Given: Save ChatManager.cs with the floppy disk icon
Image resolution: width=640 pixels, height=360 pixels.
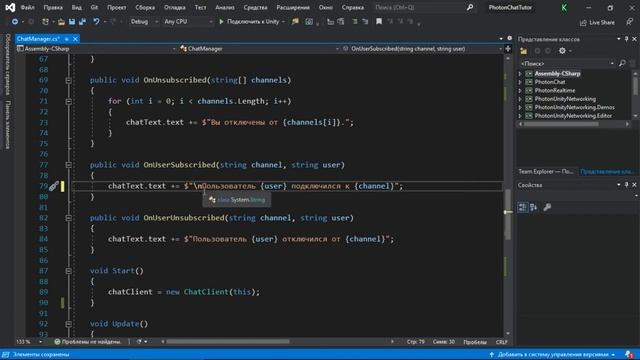Looking at the screenshot, I should click(72, 22).
